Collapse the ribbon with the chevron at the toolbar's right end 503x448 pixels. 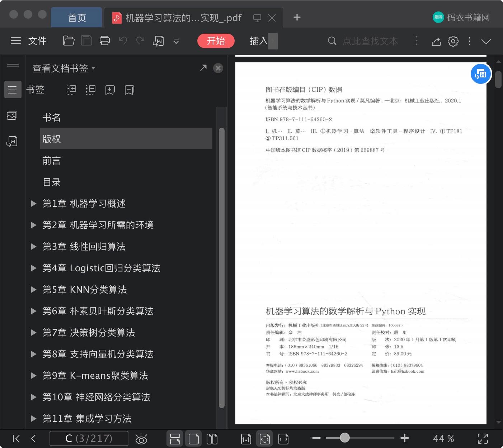click(x=486, y=42)
